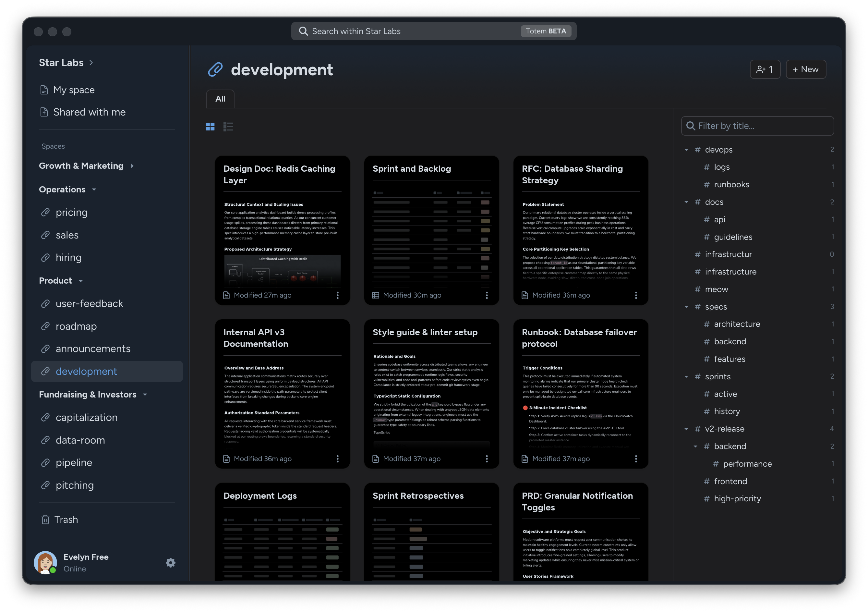
Task: Open Shared with me
Action: tap(89, 112)
